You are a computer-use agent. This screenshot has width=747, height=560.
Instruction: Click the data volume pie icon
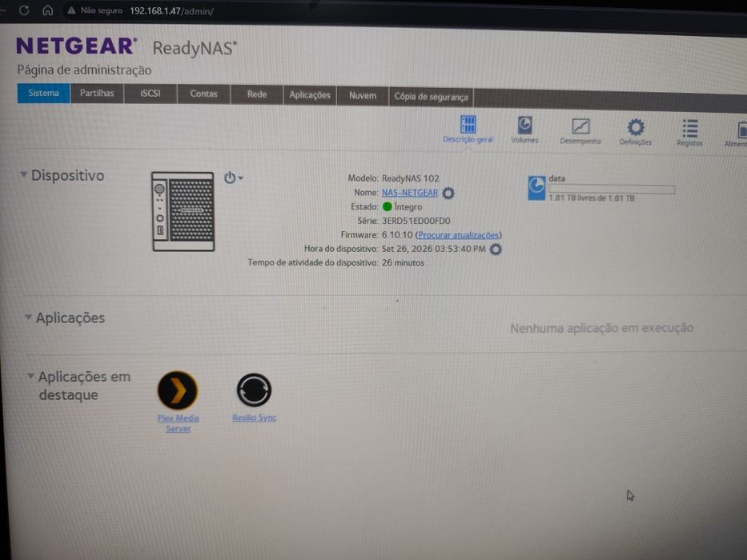click(536, 188)
